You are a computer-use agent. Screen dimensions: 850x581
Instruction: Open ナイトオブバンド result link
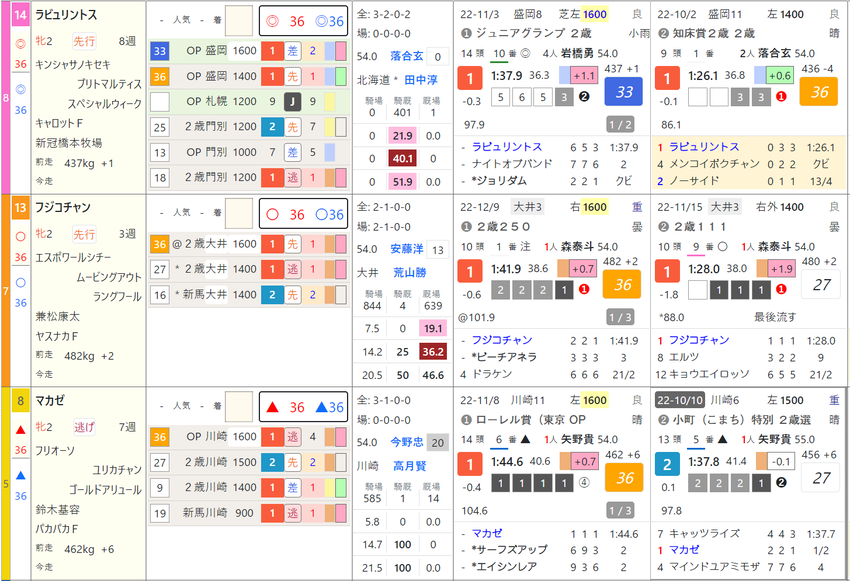(512, 164)
